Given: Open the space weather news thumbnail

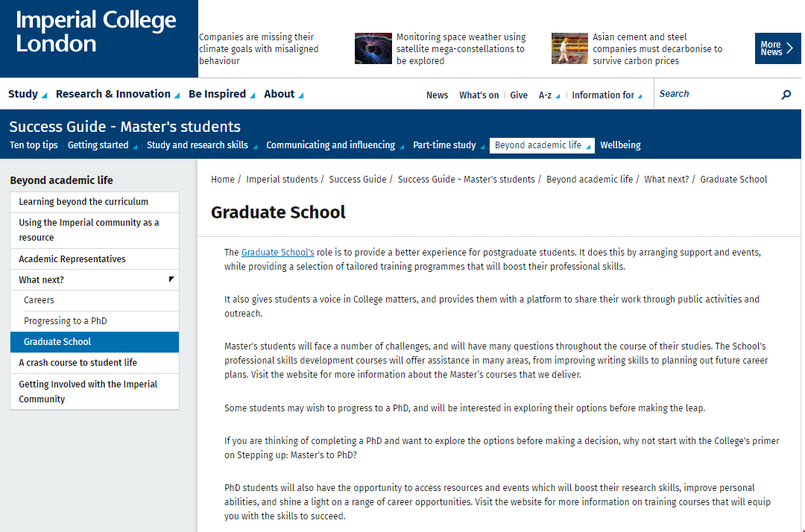Looking at the screenshot, I should 373,48.
